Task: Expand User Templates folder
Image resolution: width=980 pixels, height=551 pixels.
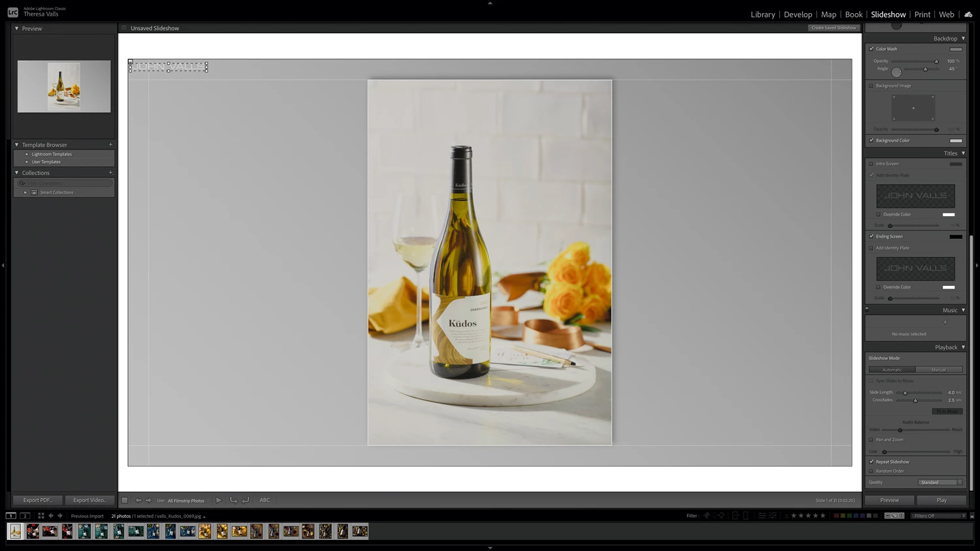Action: click(x=27, y=162)
